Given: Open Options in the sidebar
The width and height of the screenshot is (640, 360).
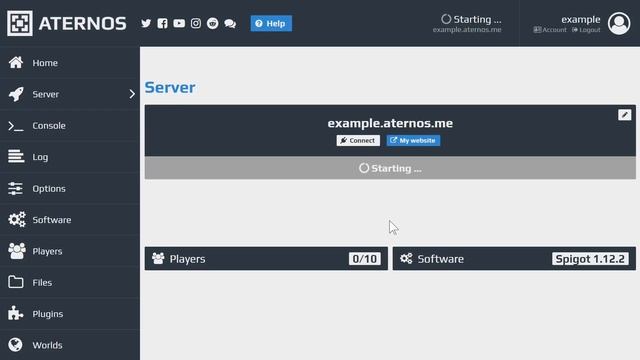Looking at the screenshot, I should [x=70, y=188].
